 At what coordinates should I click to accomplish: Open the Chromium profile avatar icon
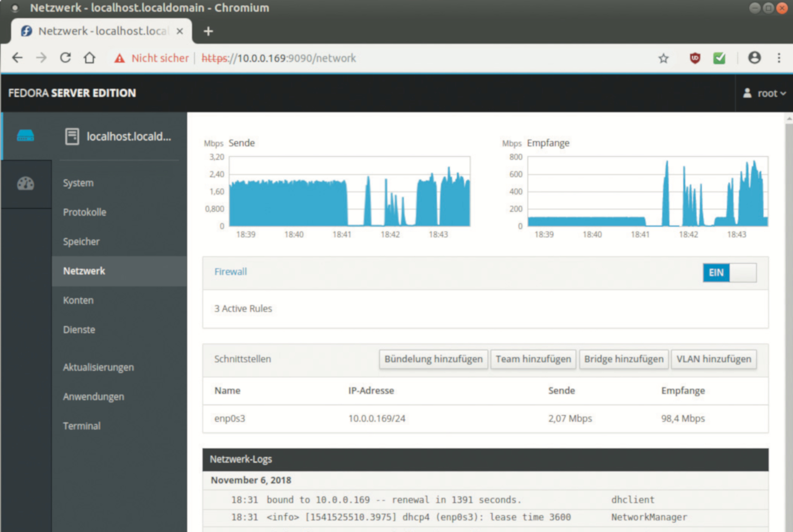754,58
